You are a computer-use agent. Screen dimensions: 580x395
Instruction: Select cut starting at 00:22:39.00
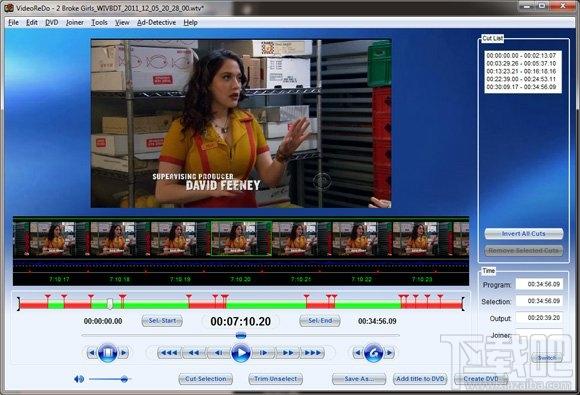pyautogui.click(x=521, y=79)
